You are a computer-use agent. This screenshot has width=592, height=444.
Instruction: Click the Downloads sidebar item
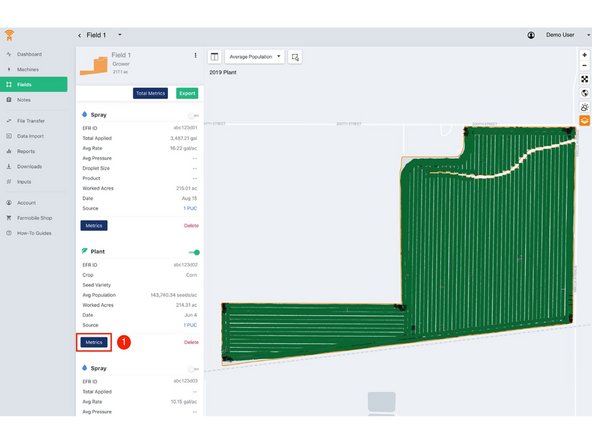pos(29,166)
